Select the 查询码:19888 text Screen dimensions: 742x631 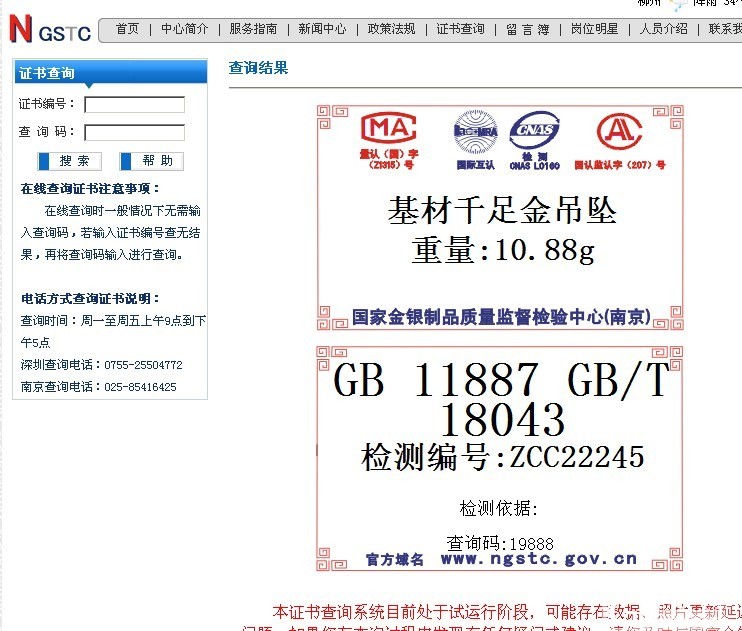tap(500, 543)
